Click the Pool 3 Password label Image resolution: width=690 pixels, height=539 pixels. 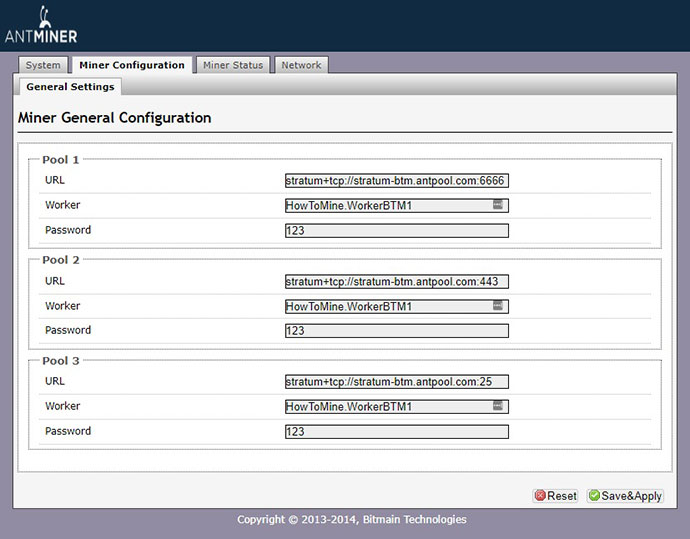(68, 431)
